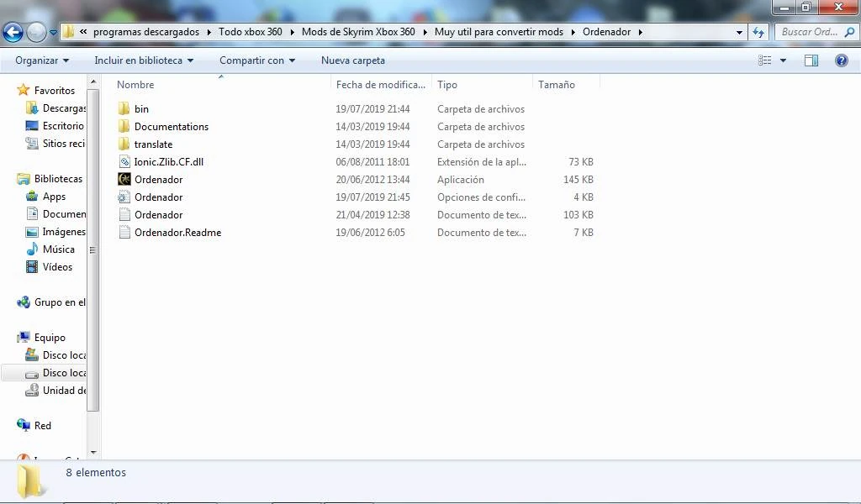The image size is (861, 504).
Task: Open the Música library
Action: [x=50, y=249]
